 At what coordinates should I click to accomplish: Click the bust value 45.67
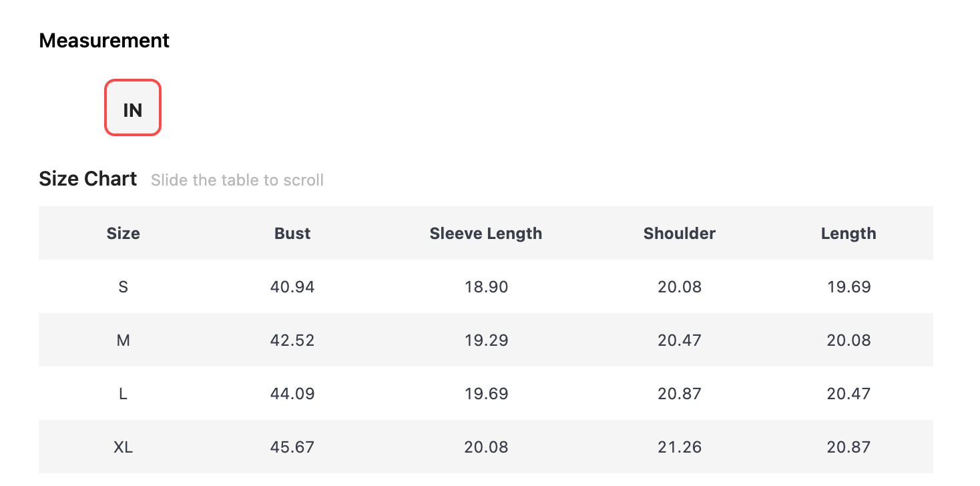pyautogui.click(x=292, y=447)
